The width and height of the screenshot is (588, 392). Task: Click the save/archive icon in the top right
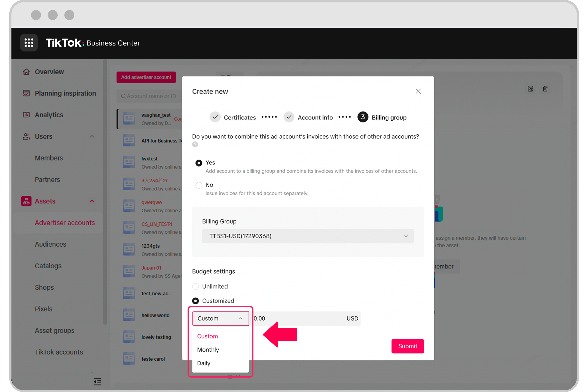[531, 89]
